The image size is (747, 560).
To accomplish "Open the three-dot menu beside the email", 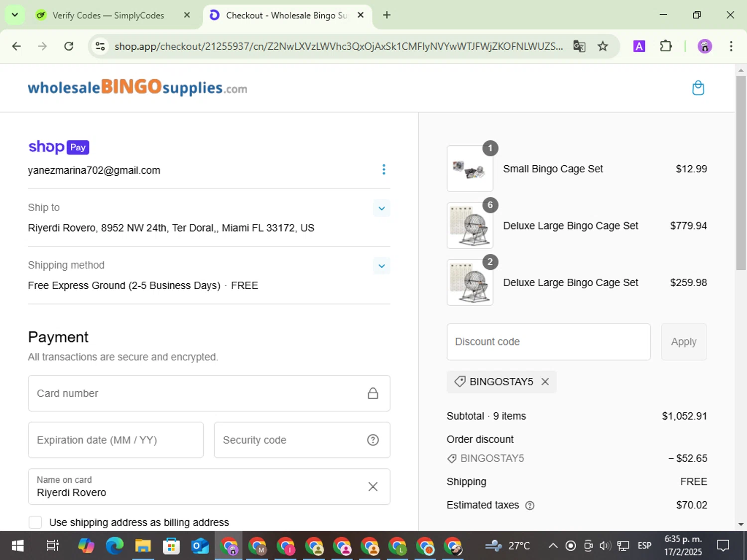I will pyautogui.click(x=383, y=170).
